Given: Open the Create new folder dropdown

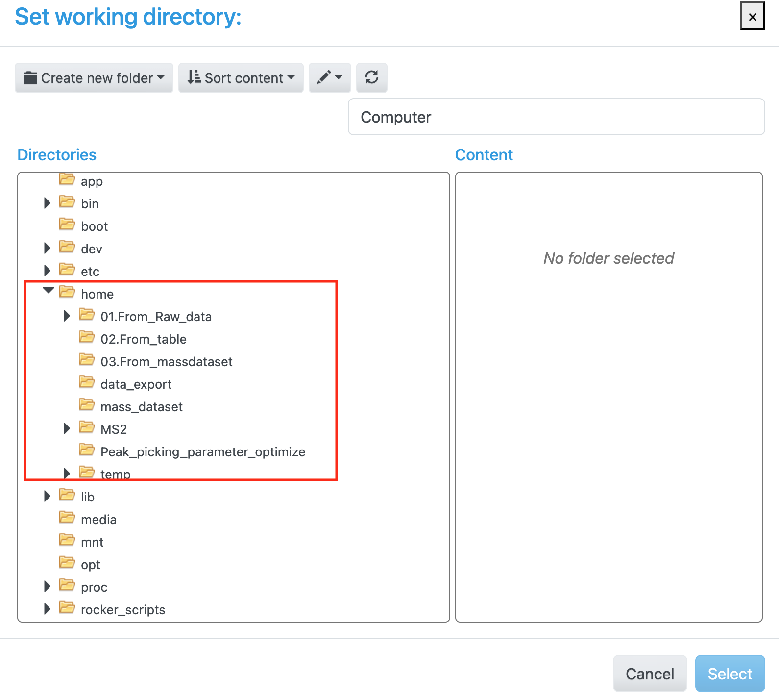Looking at the screenshot, I should click(94, 77).
